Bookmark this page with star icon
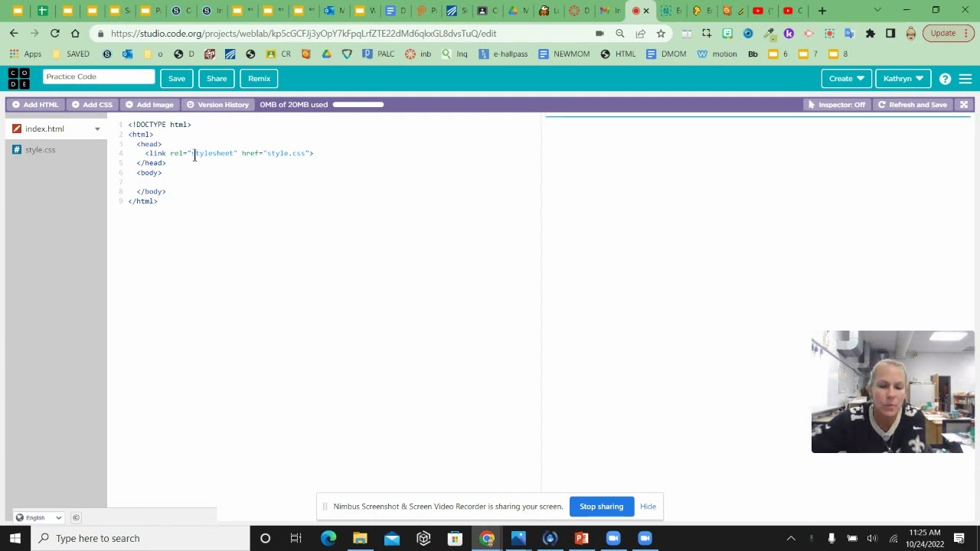 tap(661, 34)
